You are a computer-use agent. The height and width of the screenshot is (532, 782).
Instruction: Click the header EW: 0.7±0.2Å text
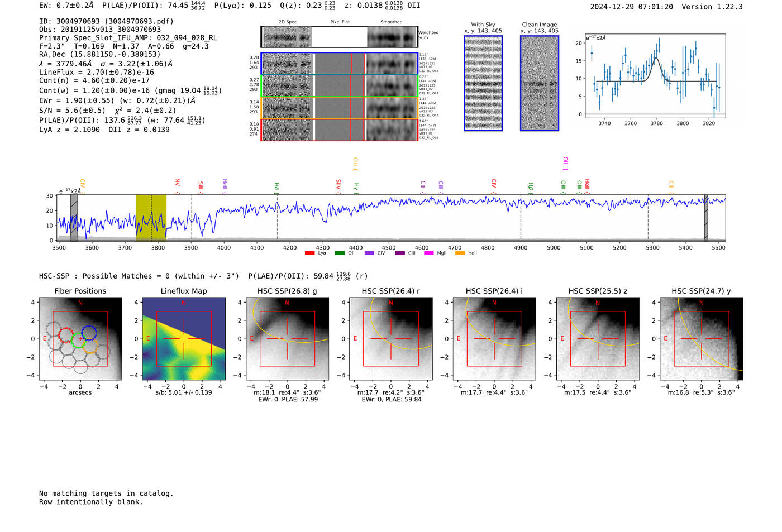tap(66, 6)
